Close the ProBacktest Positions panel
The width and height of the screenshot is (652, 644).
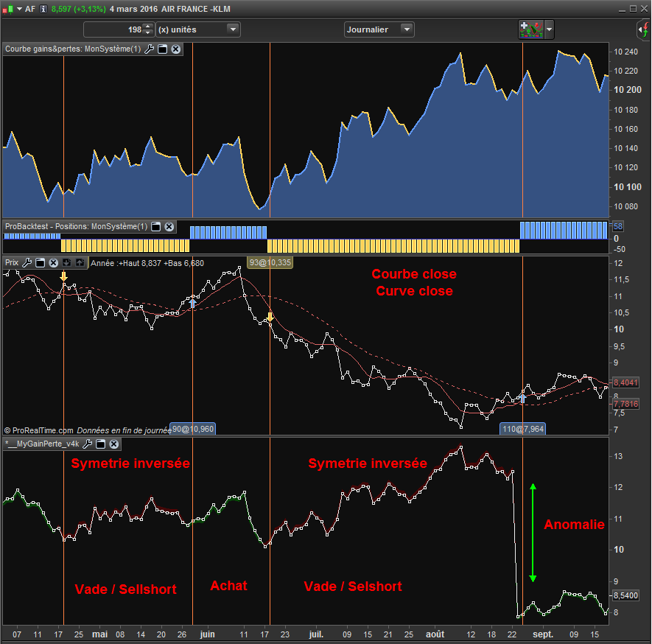(x=169, y=227)
